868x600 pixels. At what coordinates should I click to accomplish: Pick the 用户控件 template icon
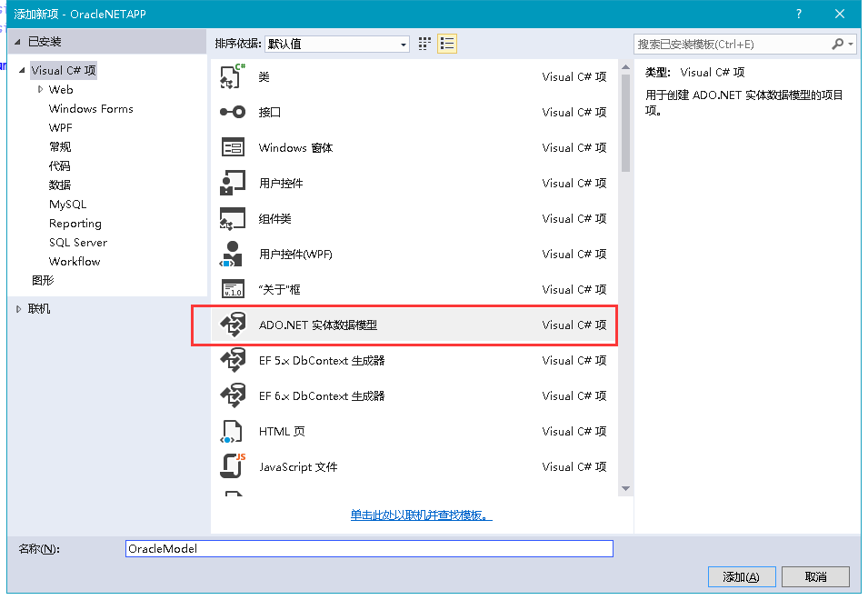click(233, 184)
